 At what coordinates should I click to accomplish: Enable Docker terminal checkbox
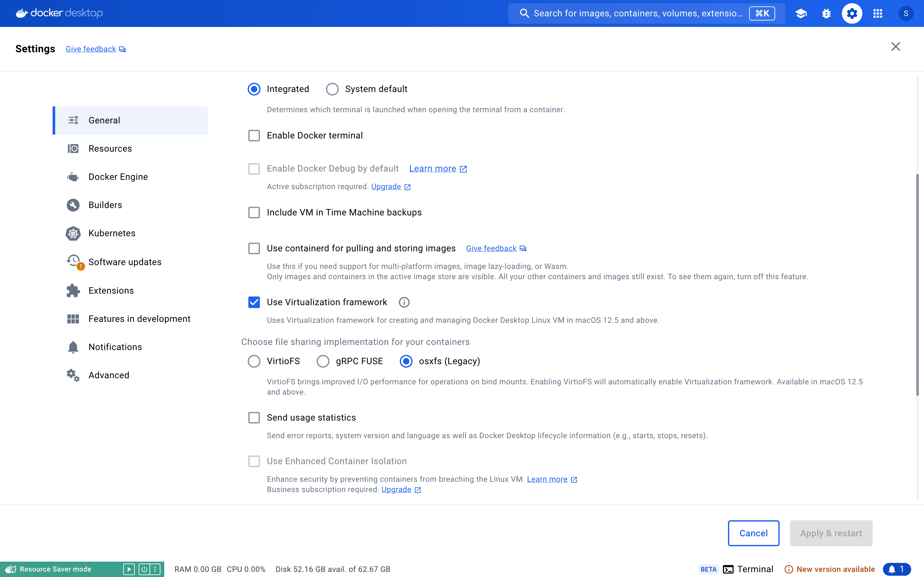(x=254, y=136)
